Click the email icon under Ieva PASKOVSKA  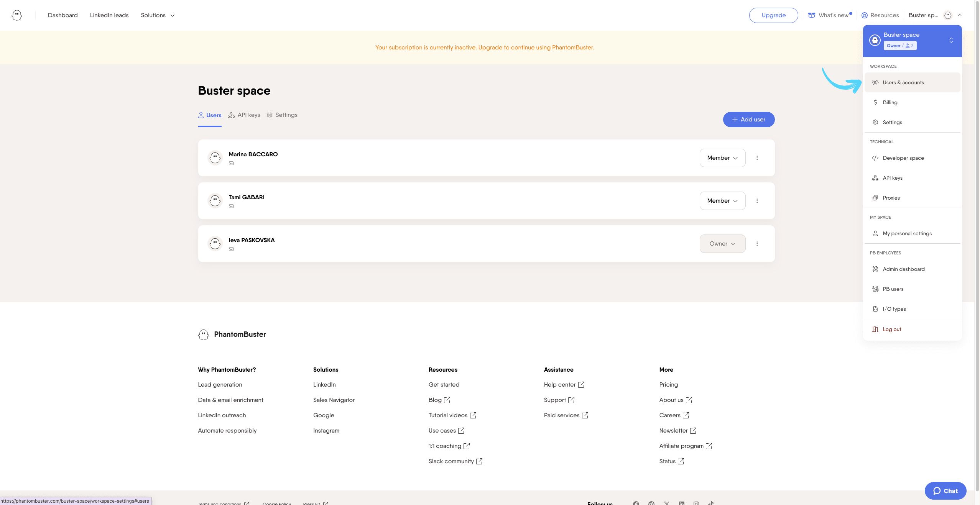click(231, 249)
